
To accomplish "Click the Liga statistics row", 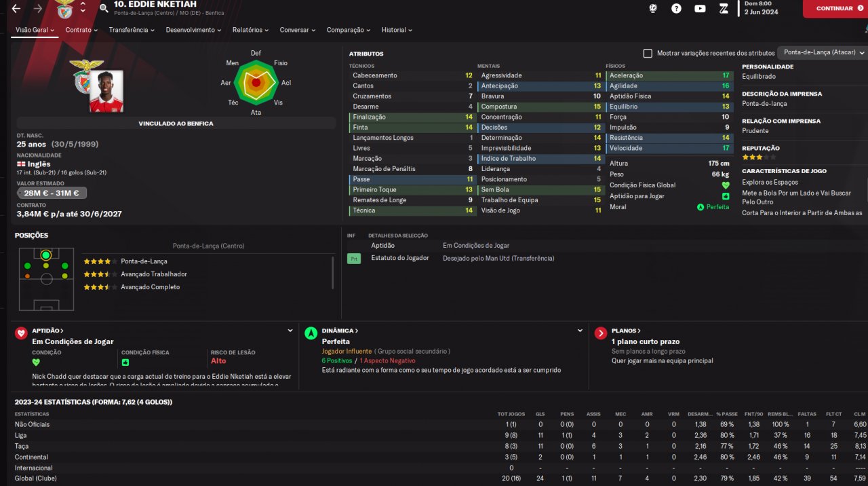I will pos(440,435).
